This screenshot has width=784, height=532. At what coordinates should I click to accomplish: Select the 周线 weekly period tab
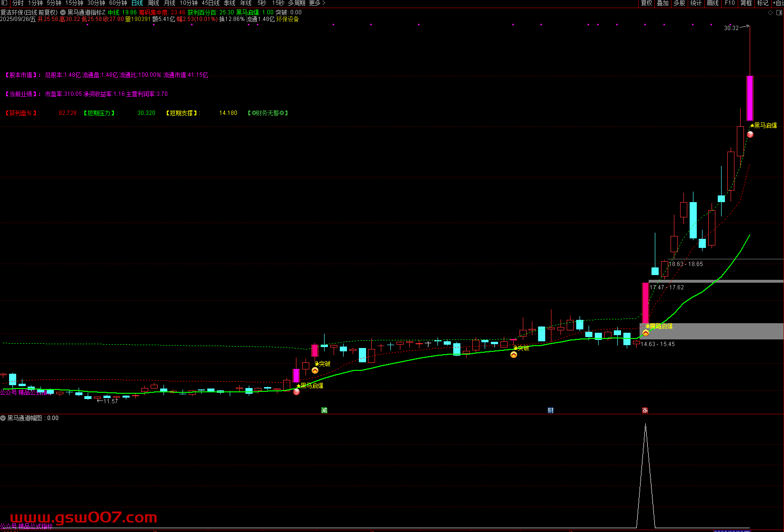pyautogui.click(x=153, y=3)
